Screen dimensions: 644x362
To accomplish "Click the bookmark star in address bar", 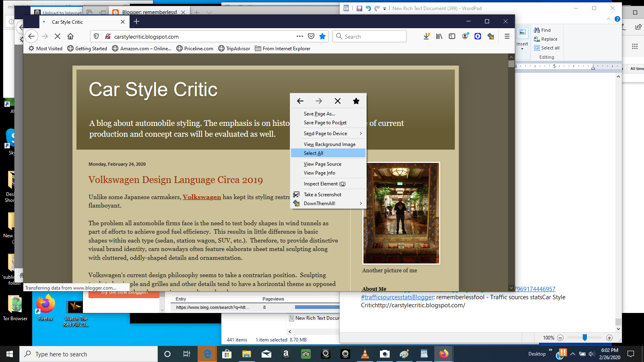I will click(x=322, y=36).
